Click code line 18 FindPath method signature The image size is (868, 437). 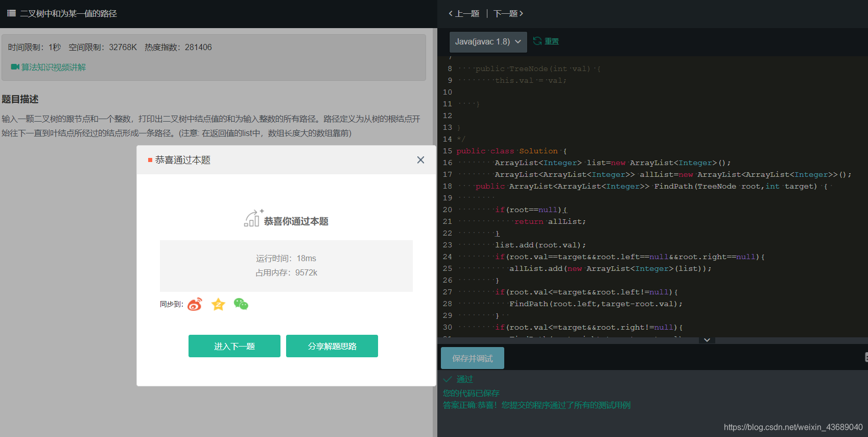(652, 187)
